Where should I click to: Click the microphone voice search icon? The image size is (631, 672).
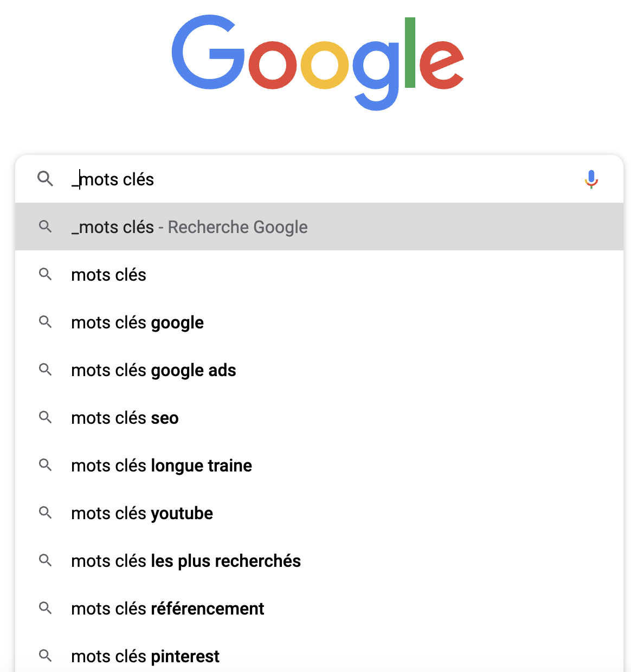click(x=591, y=179)
